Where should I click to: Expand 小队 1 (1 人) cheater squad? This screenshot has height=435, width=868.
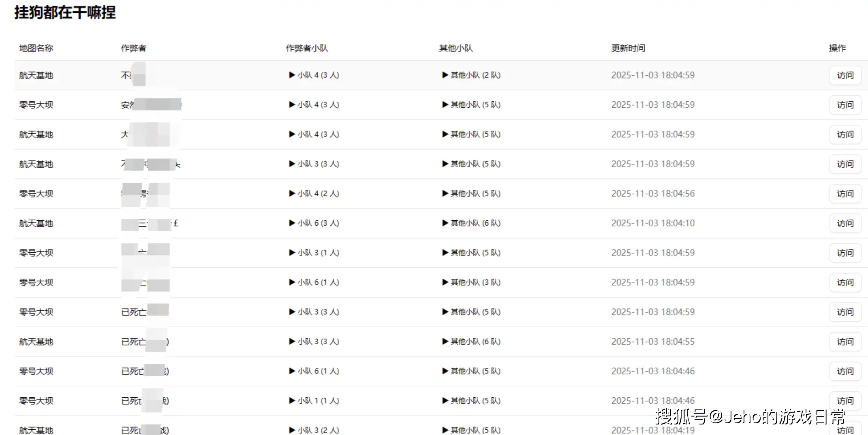point(314,401)
